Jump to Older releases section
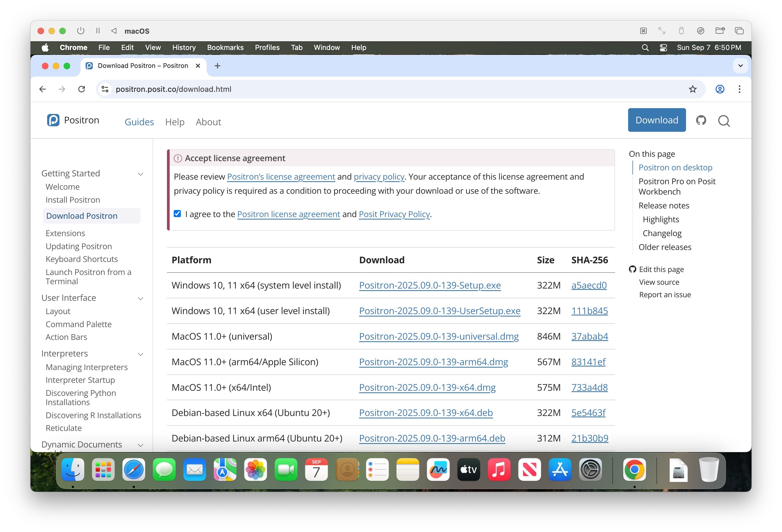Screen dimensions: 782x532 [x=665, y=247]
